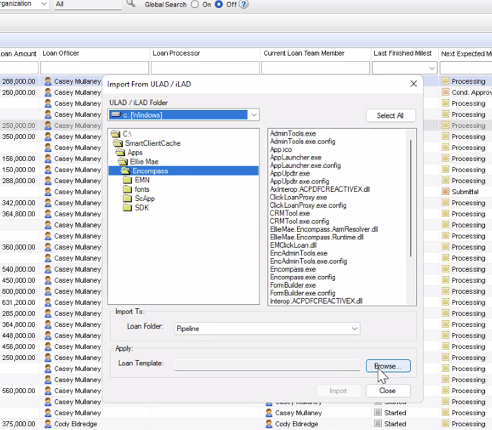Click the Submittal milestone icon
This screenshot has width=492, height=430.
(445, 192)
